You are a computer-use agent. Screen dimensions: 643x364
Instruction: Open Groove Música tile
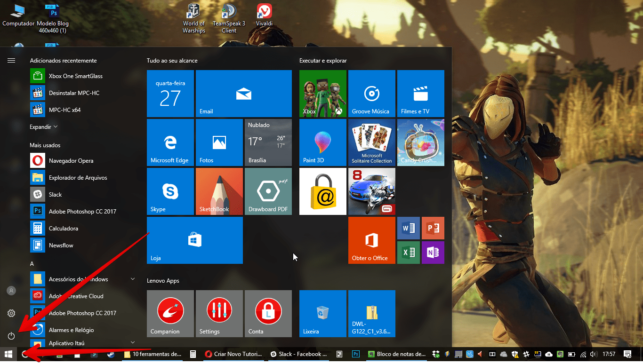(372, 94)
